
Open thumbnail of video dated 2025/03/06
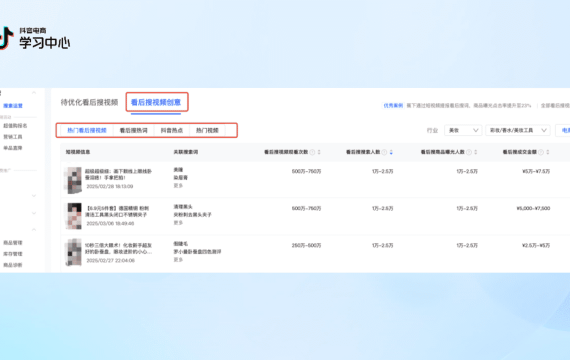(x=74, y=216)
